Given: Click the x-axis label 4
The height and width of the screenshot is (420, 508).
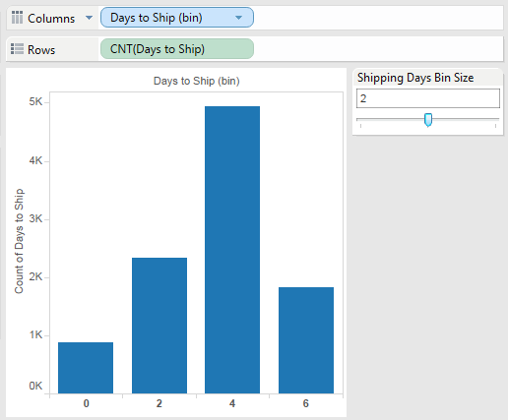Looking at the screenshot, I should (x=232, y=403).
